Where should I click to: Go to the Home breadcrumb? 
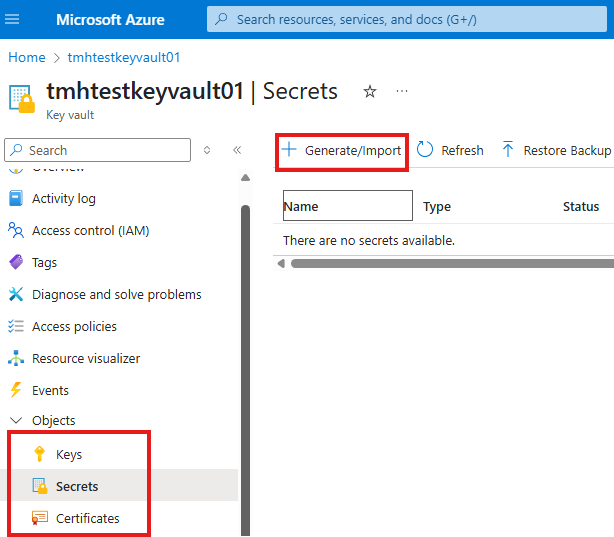(x=27, y=58)
